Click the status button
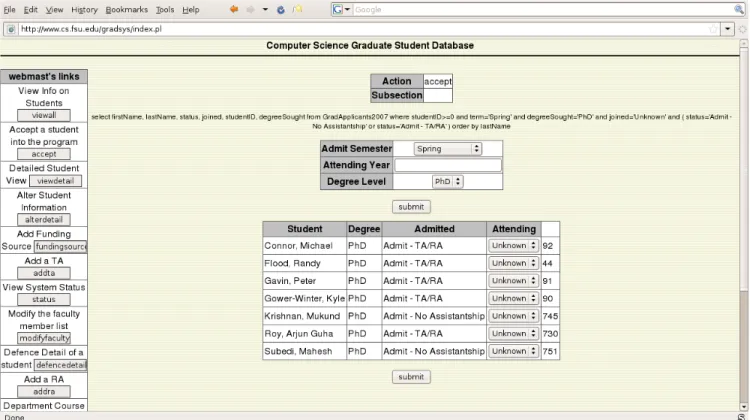 [x=44, y=299]
